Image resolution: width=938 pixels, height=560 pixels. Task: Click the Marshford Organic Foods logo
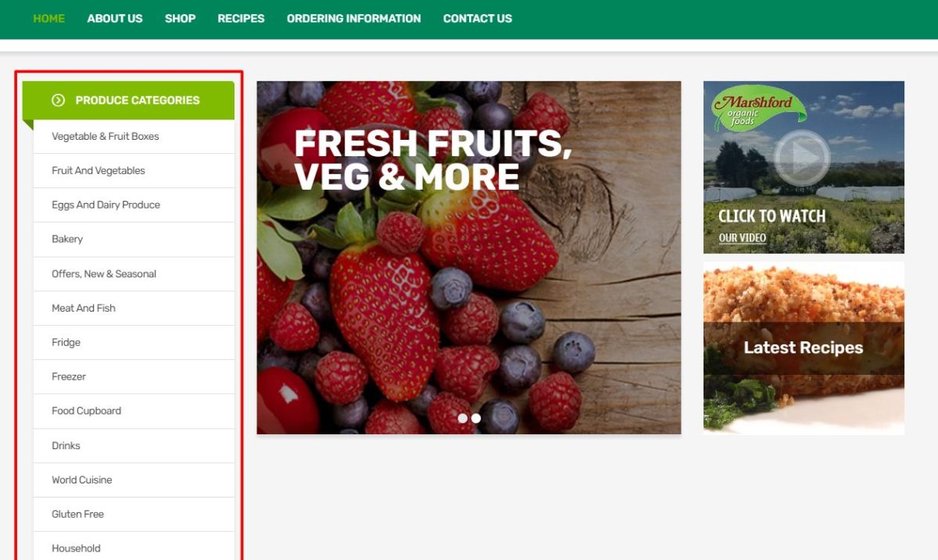point(760,109)
